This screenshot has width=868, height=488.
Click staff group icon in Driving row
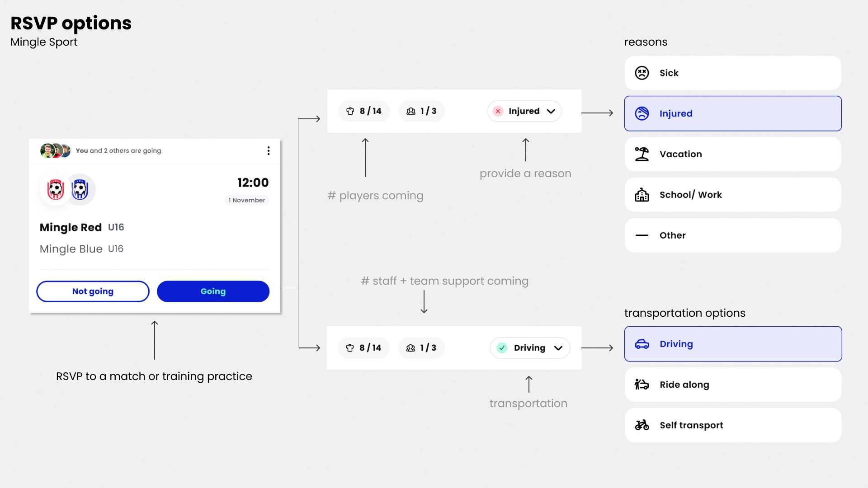[410, 348]
